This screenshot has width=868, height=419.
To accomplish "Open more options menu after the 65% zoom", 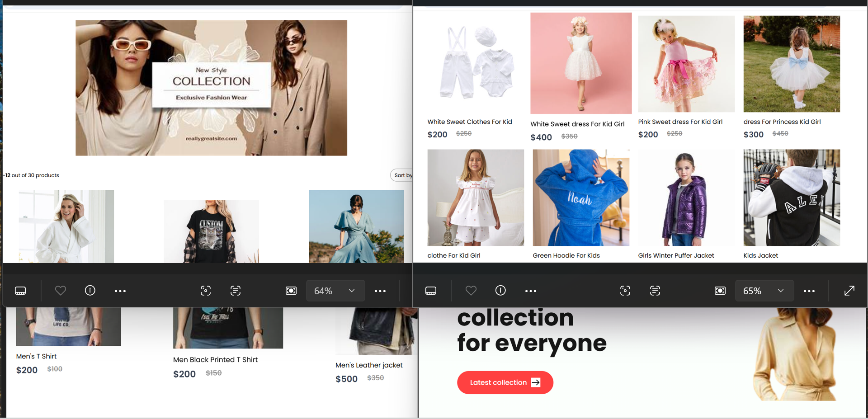I will click(x=809, y=291).
